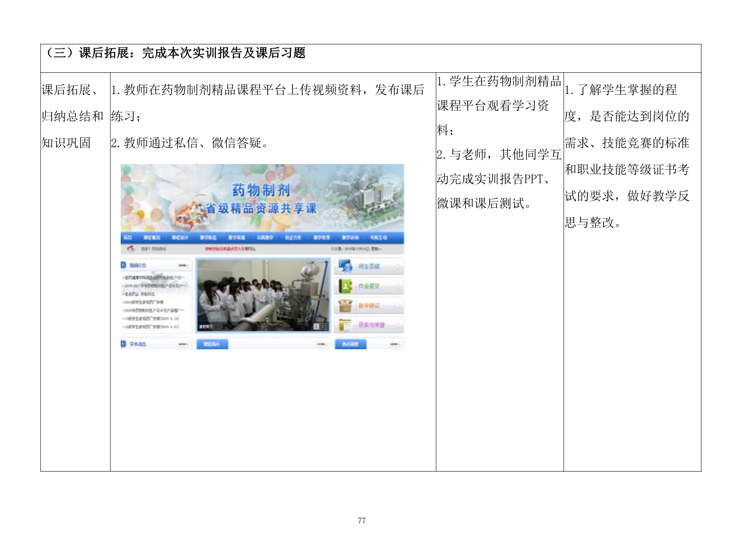Click the red welcome icon below navigation bar
This screenshot has width=756, height=534.
click(x=131, y=249)
